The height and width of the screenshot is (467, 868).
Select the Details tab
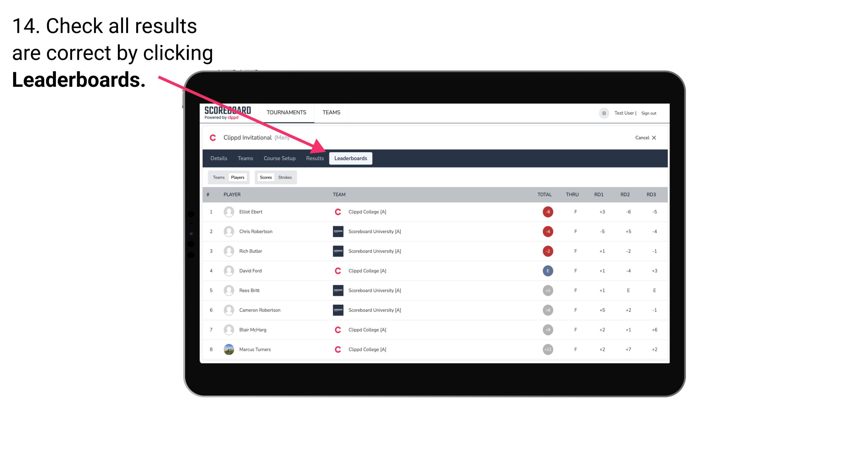(218, 158)
